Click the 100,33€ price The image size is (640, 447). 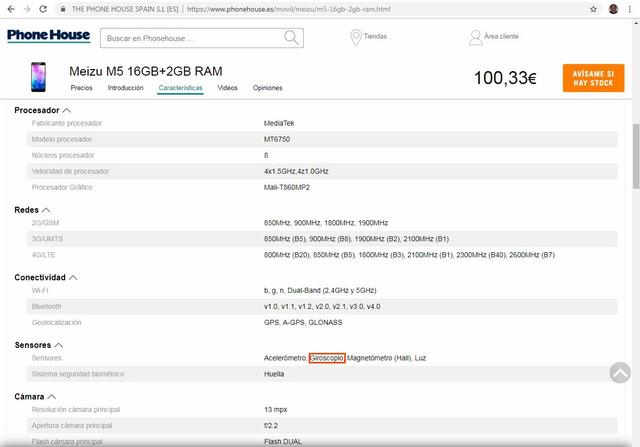pyautogui.click(x=505, y=78)
